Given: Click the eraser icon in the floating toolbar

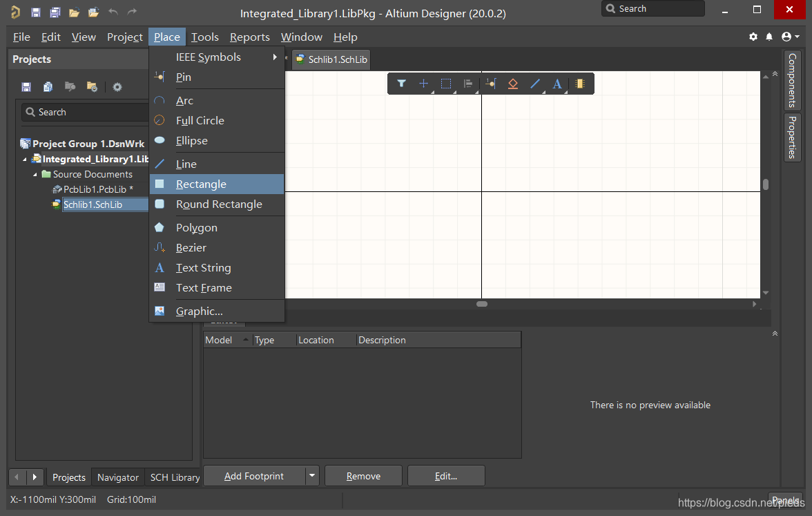Looking at the screenshot, I should (512, 84).
